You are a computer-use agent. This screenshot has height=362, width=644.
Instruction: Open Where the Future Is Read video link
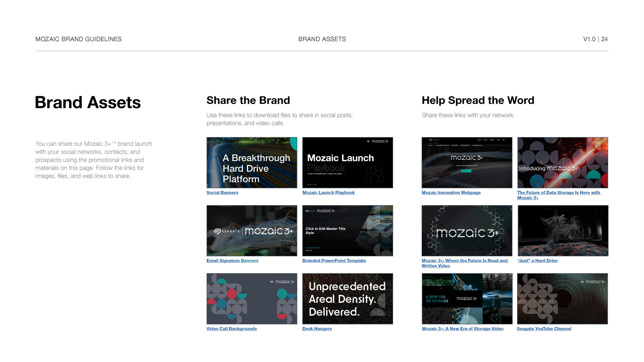(x=465, y=263)
